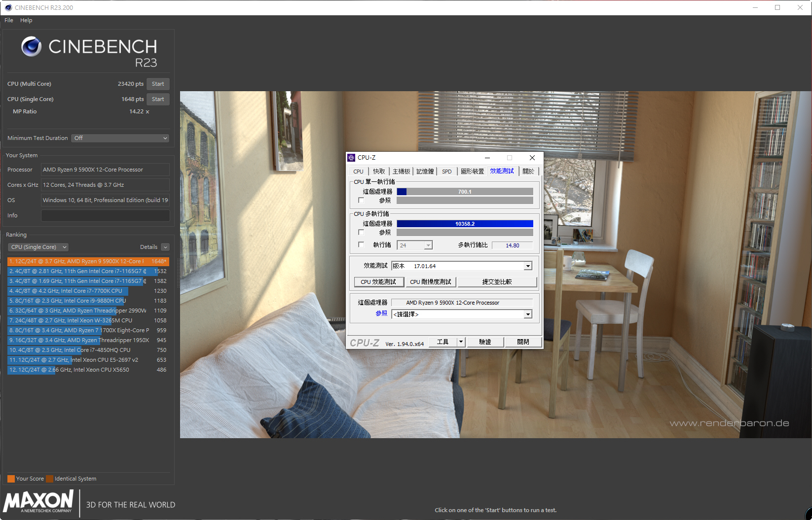
Task: Click the Cores x GHz field
Action: (105, 185)
